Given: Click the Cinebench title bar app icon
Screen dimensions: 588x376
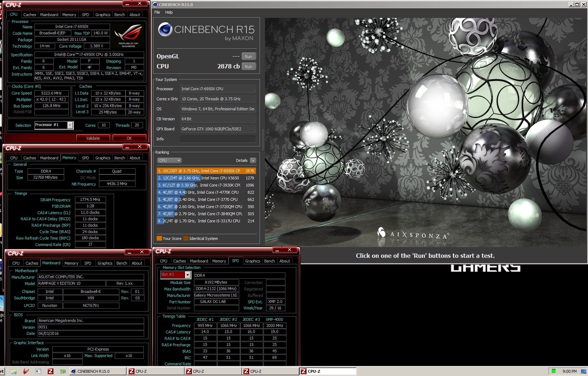Looking at the screenshot, I should pyautogui.click(x=155, y=5).
